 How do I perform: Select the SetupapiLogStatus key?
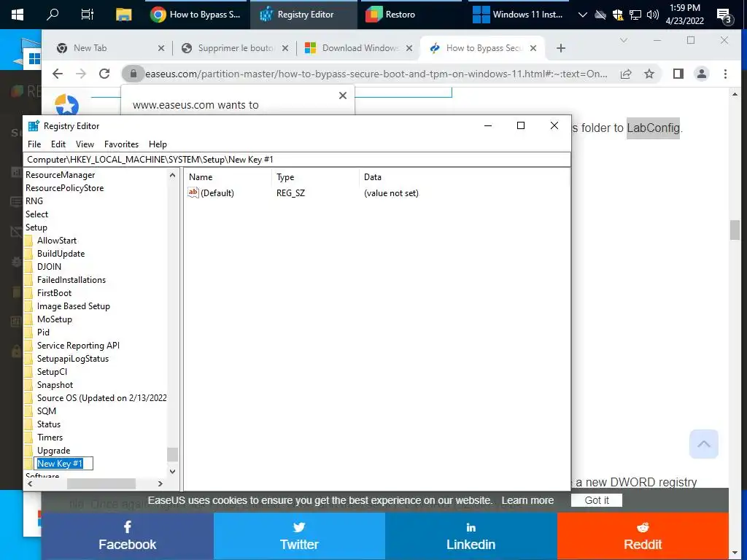click(73, 359)
